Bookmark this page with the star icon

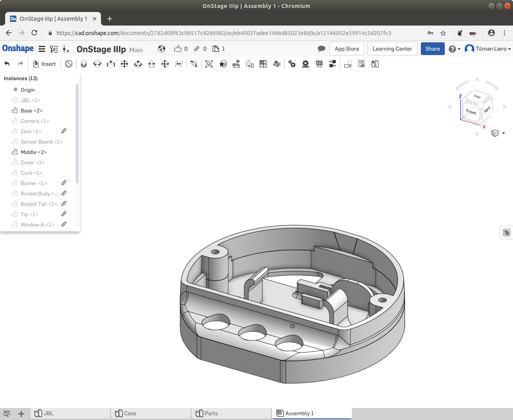[443, 33]
